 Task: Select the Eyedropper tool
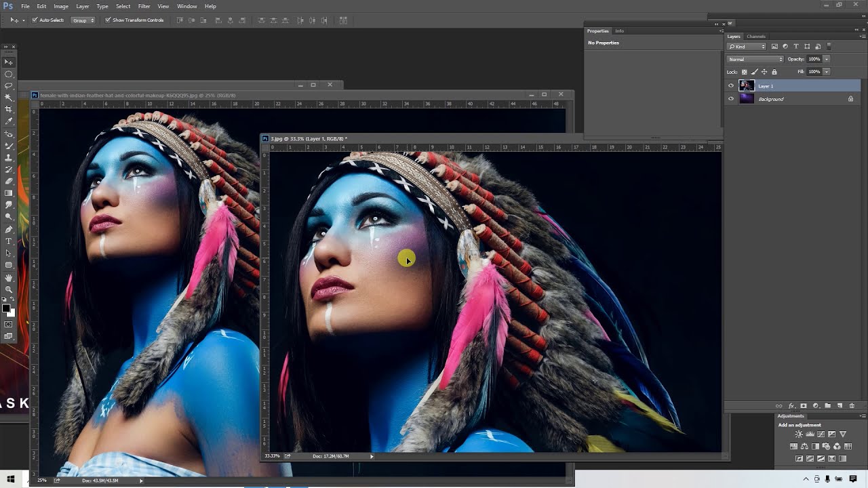(x=9, y=121)
